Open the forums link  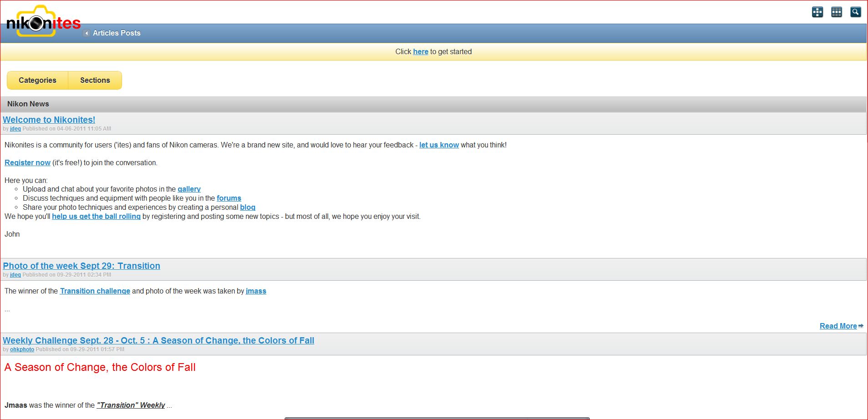(229, 198)
